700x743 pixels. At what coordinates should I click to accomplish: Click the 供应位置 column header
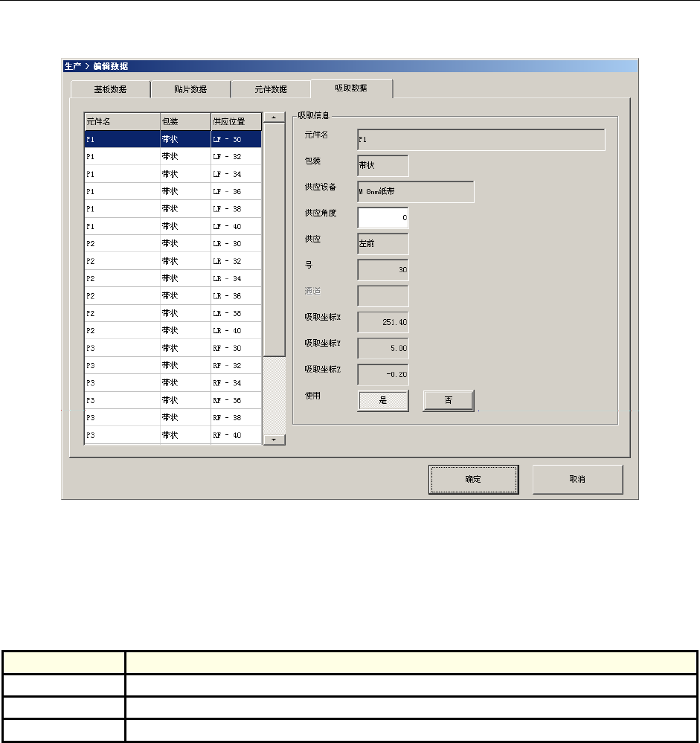pos(236,122)
